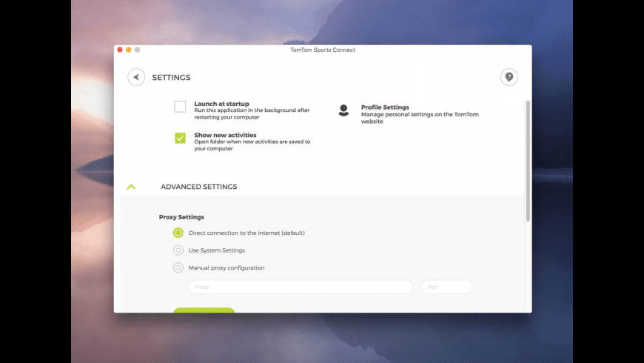Screen dimensions: 644x363
Task: Click the profile person icon
Action: click(x=343, y=110)
